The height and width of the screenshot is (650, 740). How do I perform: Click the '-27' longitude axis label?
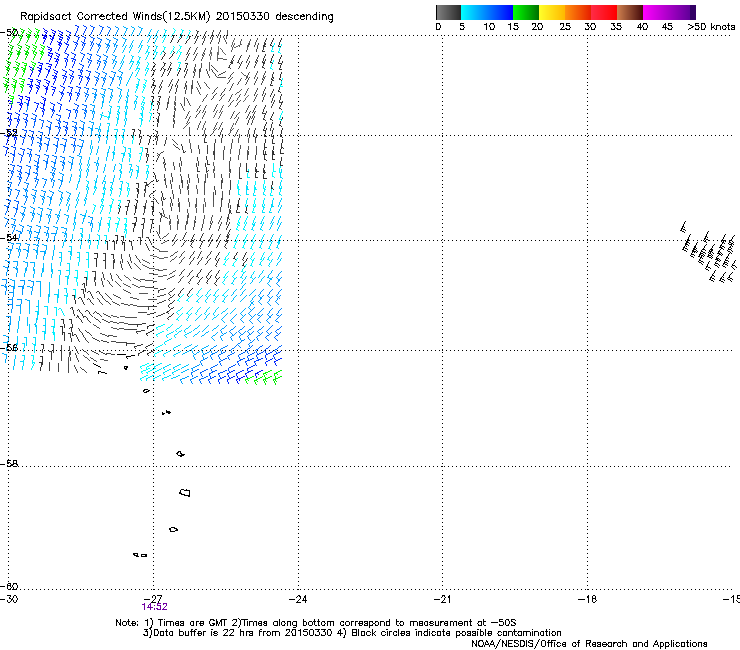(x=153, y=599)
